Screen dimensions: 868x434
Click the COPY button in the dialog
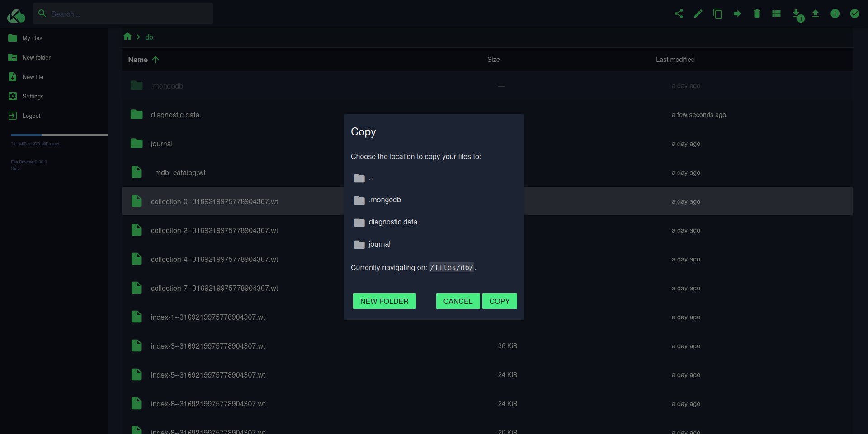[500, 301]
